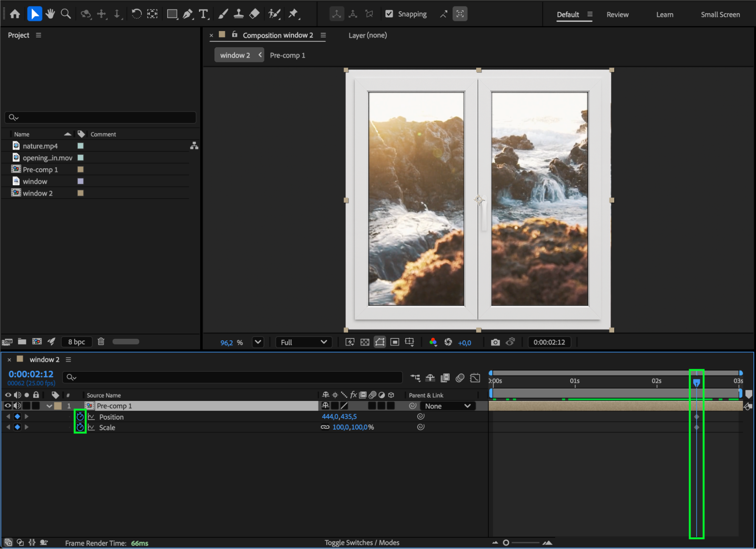Select the Horizontal Type tool
Viewport: 756px width, 549px height.
pyautogui.click(x=203, y=14)
